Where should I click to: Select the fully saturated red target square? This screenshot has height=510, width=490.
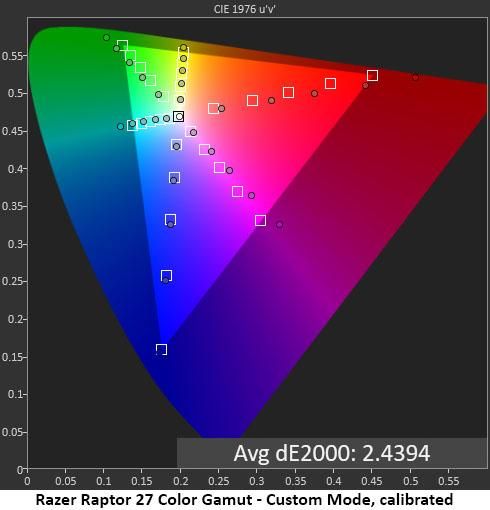[372, 75]
